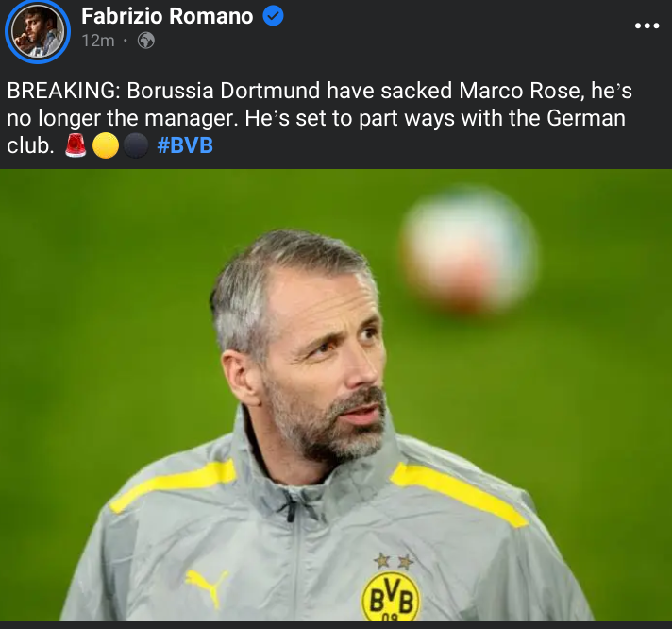
Task: Open the Fabrizio Romano profile picture
Action: tap(38, 31)
